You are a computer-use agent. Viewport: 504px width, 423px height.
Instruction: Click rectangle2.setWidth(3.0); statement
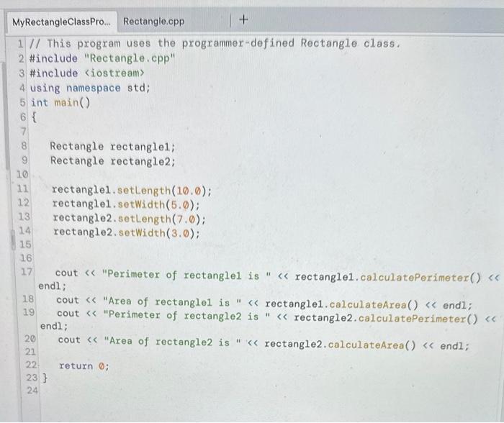(127, 232)
